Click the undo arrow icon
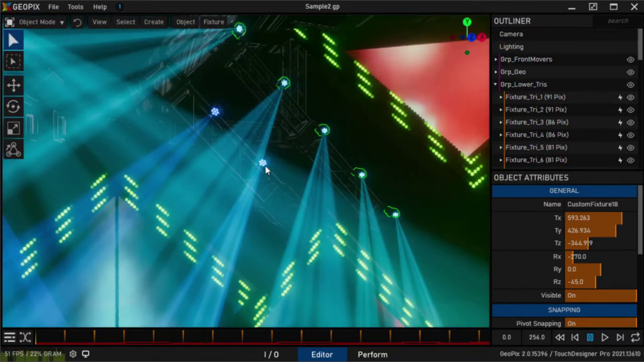644x362 pixels. point(77,22)
